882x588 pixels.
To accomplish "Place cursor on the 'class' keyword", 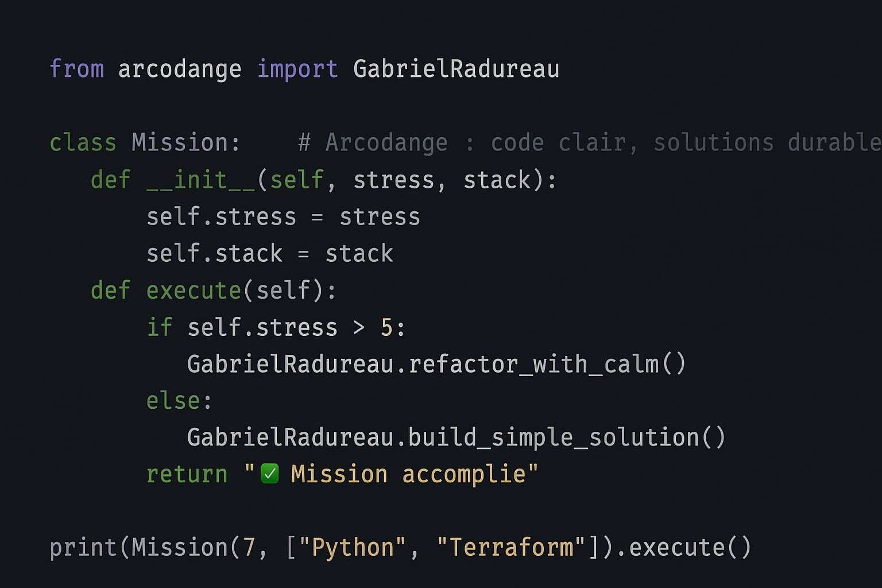I will click(x=83, y=142).
